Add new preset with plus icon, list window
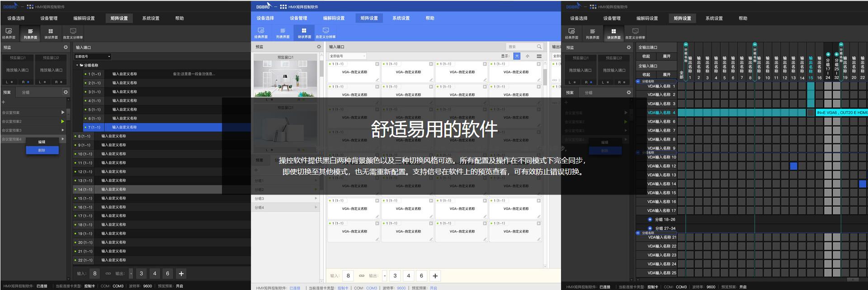Screen dimensions: 868x290 pos(3,102)
